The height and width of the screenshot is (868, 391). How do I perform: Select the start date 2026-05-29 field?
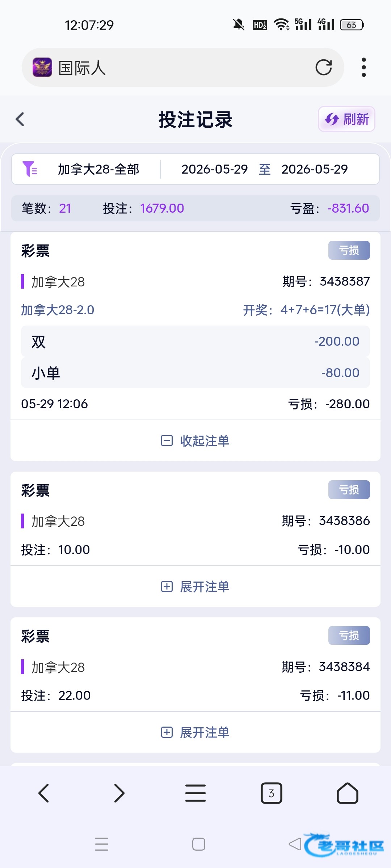pyautogui.click(x=214, y=169)
